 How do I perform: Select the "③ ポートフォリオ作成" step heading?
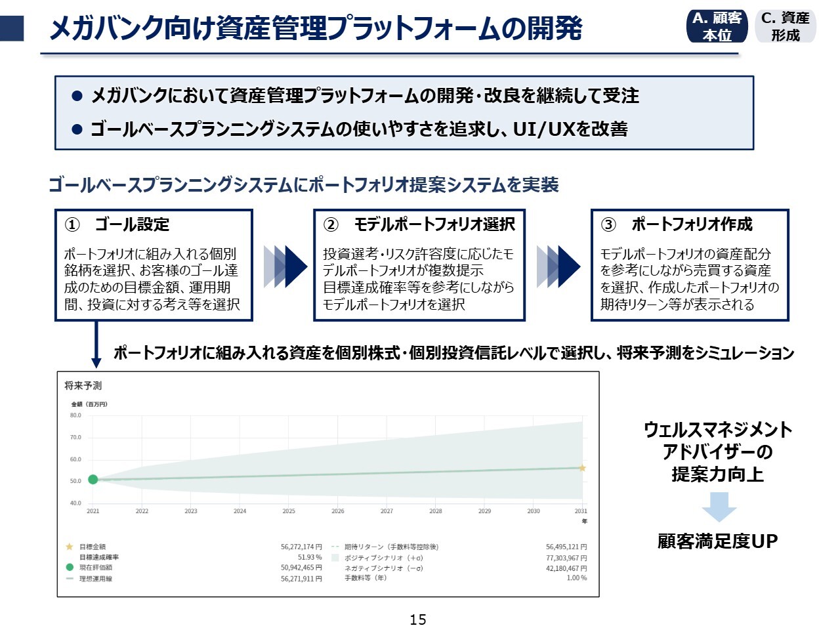[677, 224]
